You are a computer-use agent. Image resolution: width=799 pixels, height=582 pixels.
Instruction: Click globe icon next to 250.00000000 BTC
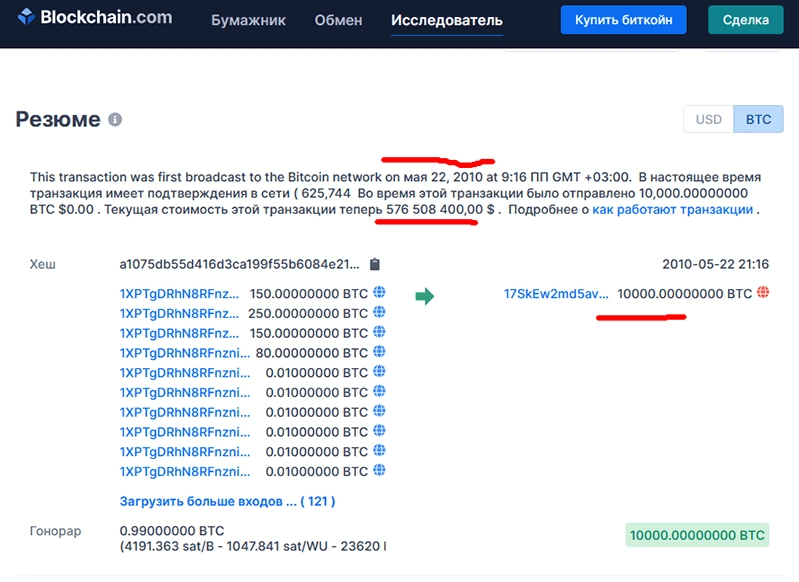coord(379,312)
